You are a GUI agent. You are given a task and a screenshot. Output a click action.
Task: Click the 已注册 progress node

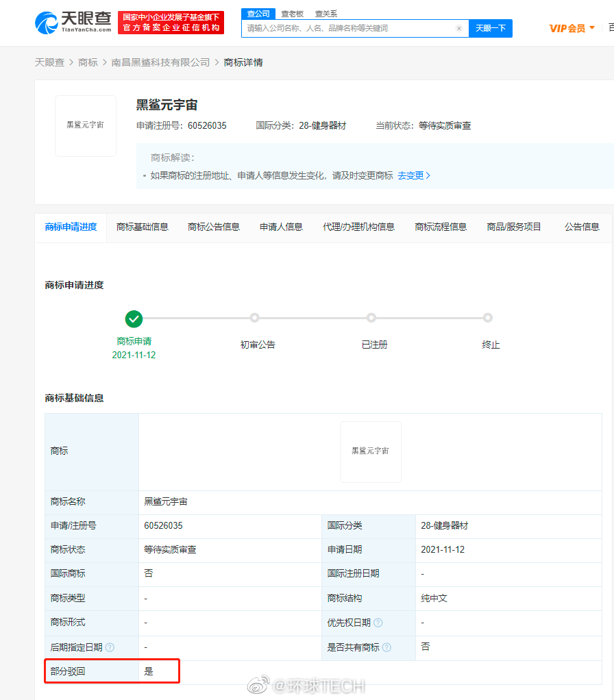coord(371,318)
